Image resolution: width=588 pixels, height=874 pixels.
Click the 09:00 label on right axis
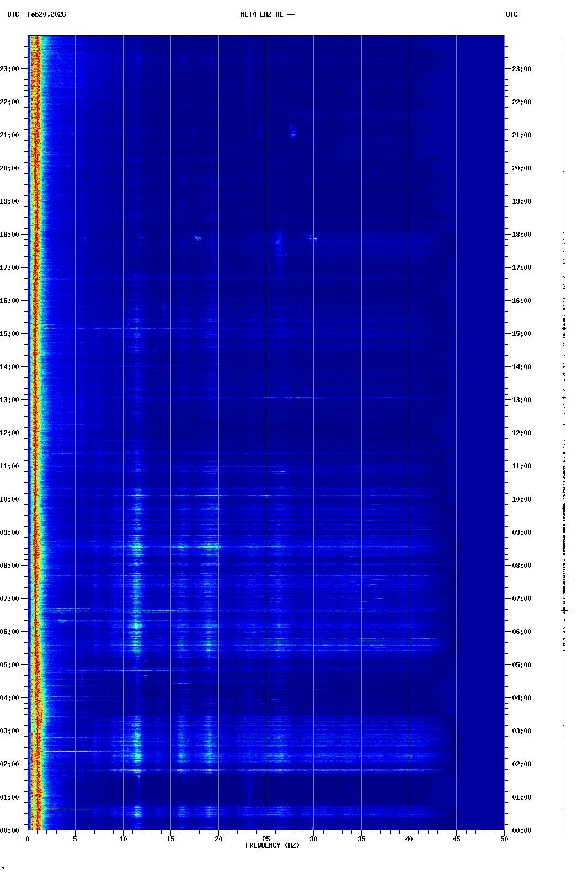click(x=521, y=532)
